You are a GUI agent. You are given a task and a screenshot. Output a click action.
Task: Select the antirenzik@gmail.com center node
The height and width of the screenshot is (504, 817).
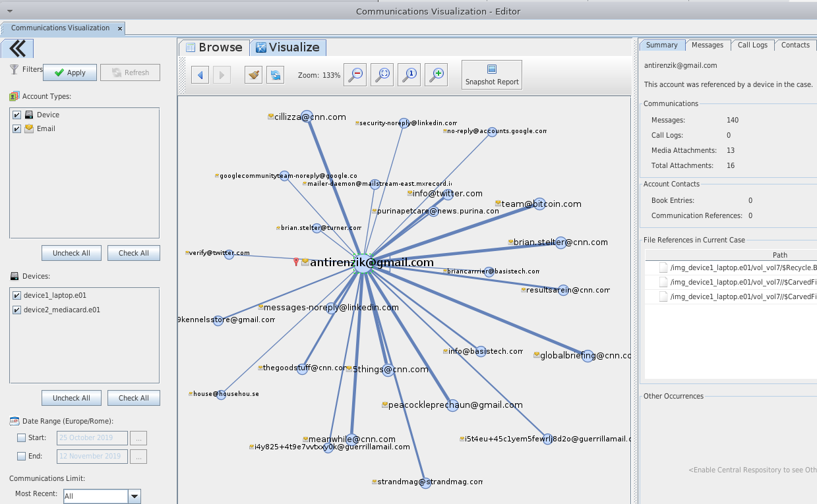point(363,263)
